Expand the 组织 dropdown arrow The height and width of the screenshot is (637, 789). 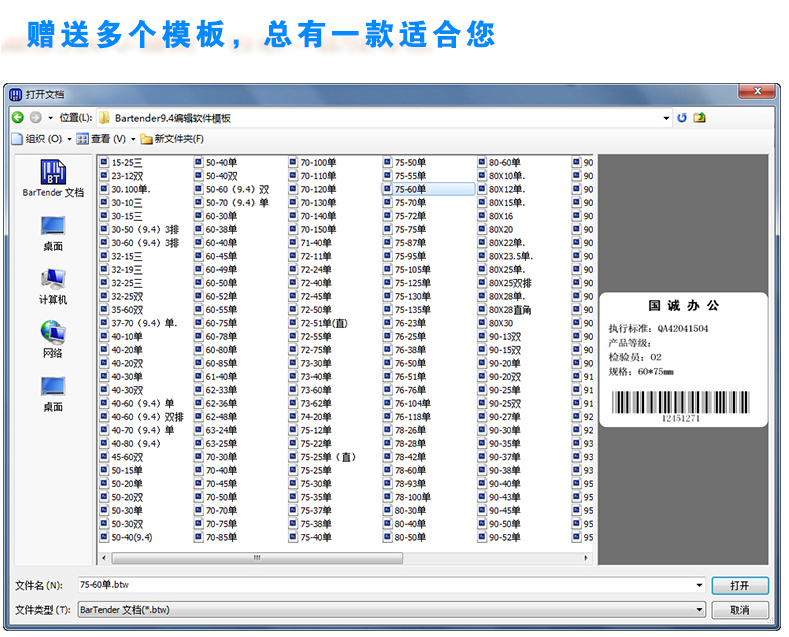(69, 139)
